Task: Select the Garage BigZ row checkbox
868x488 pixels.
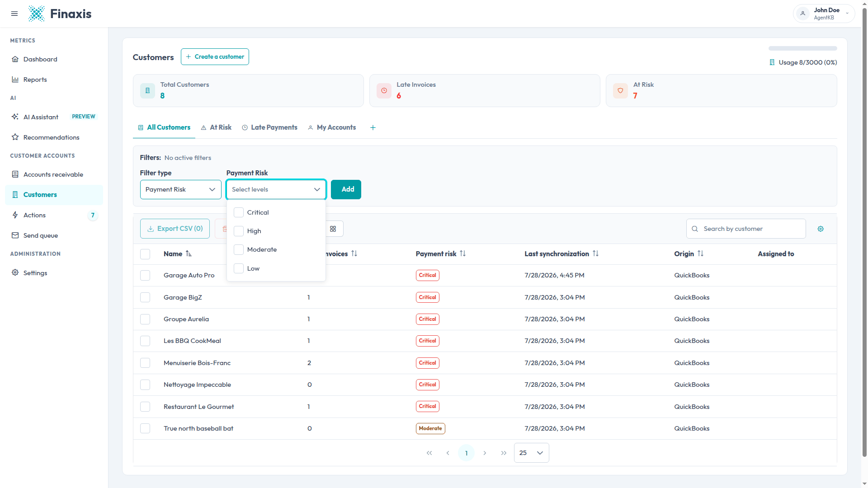Action: pos(145,297)
